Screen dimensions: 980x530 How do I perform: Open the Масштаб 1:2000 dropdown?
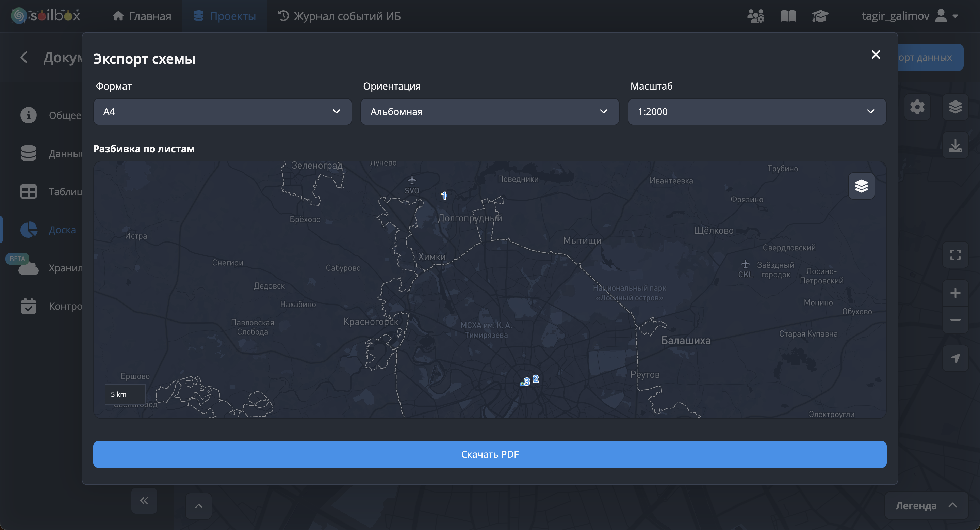coord(757,112)
